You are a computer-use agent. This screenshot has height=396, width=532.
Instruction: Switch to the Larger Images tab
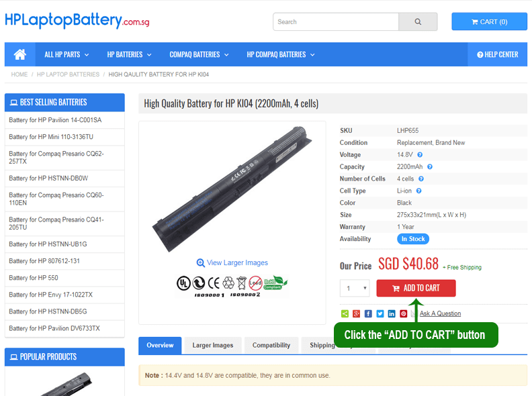pyautogui.click(x=213, y=345)
